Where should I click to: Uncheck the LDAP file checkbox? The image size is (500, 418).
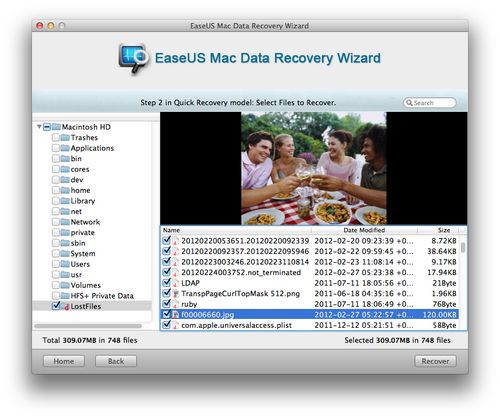click(x=166, y=282)
